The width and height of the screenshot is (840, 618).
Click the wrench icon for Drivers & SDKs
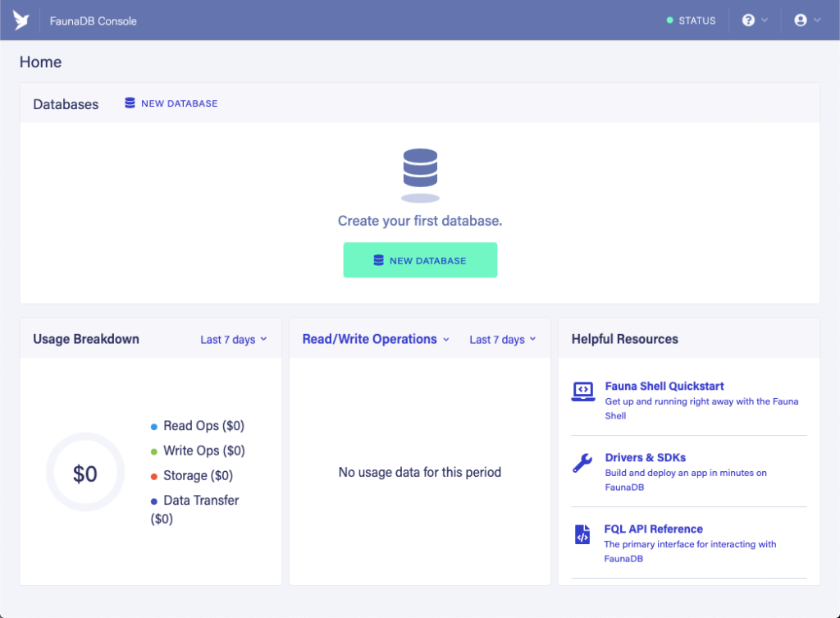tap(582, 463)
